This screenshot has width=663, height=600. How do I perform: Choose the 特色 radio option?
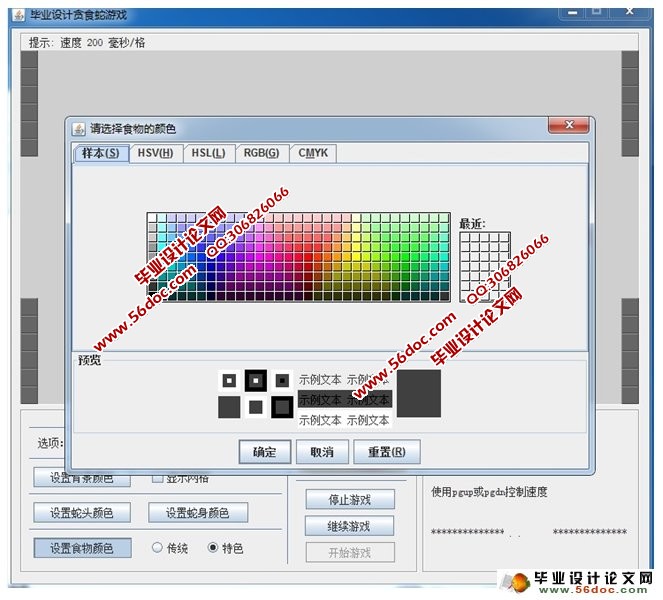[x=213, y=548]
